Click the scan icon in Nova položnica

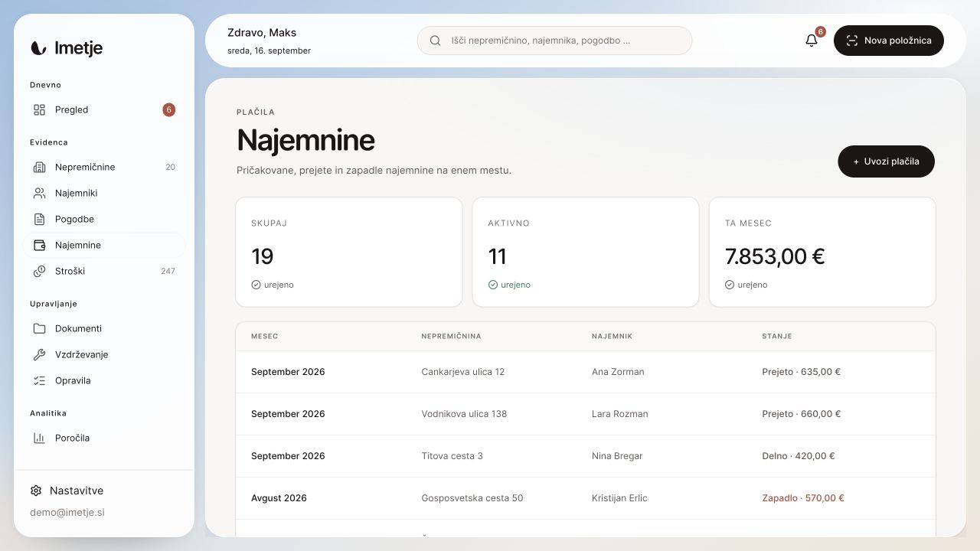(x=852, y=41)
